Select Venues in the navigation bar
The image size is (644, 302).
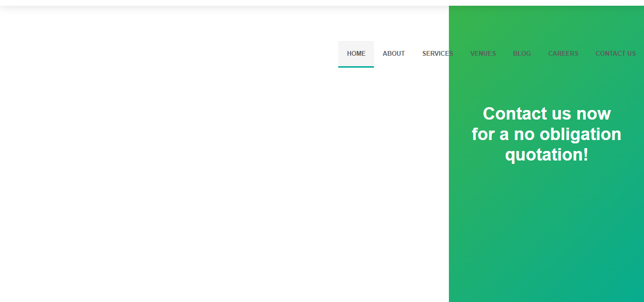click(483, 53)
